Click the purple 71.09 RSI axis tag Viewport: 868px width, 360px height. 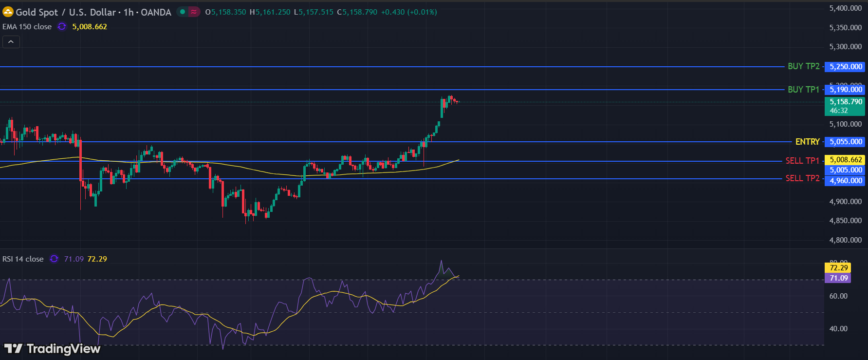click(x=838, y=278)
